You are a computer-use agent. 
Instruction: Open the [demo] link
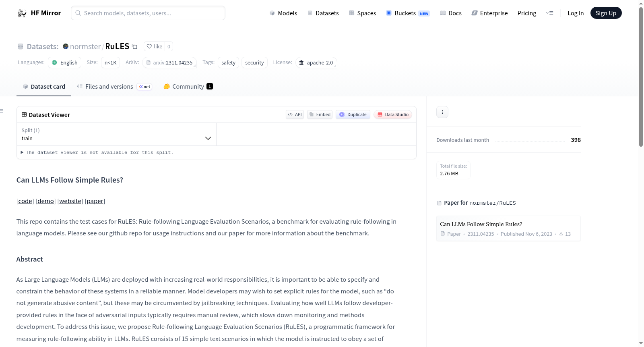[46, 201]
